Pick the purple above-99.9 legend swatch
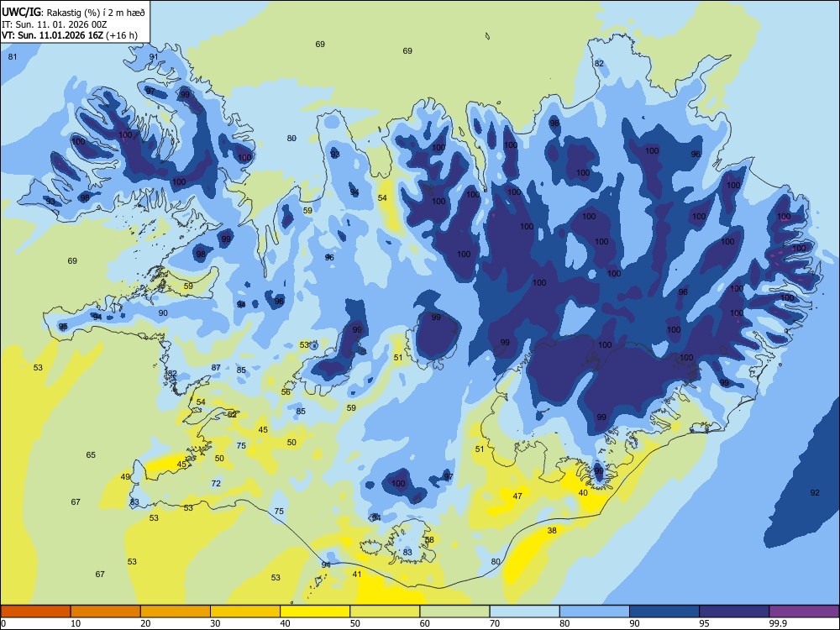840x630 pixels. click(x=804, y=612)
